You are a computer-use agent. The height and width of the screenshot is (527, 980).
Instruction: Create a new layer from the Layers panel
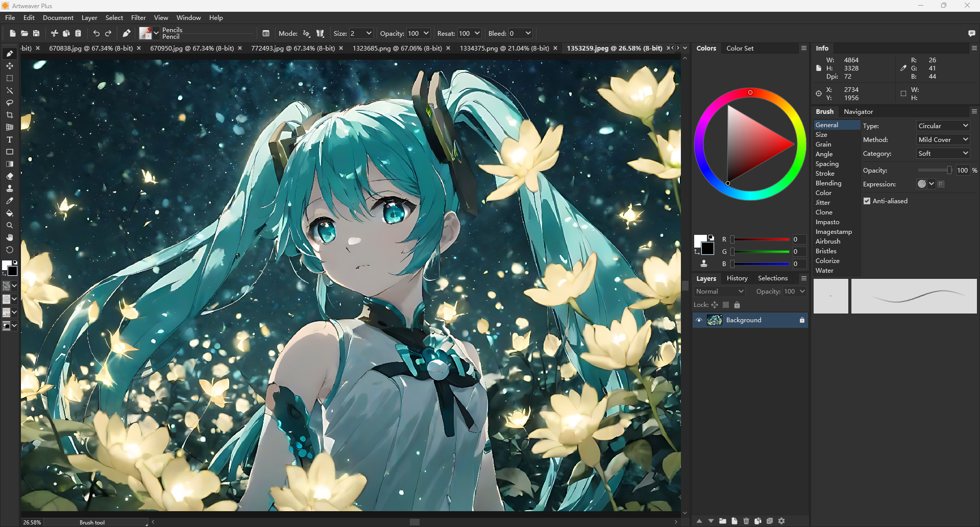[x=734, y=521]
